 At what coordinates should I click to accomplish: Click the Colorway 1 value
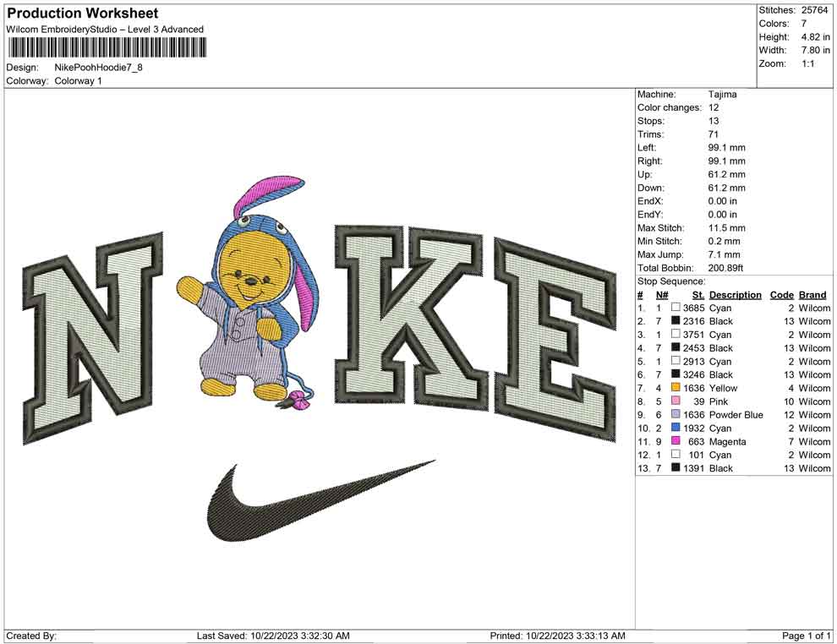pyautogui.click(x=78, y=81)
